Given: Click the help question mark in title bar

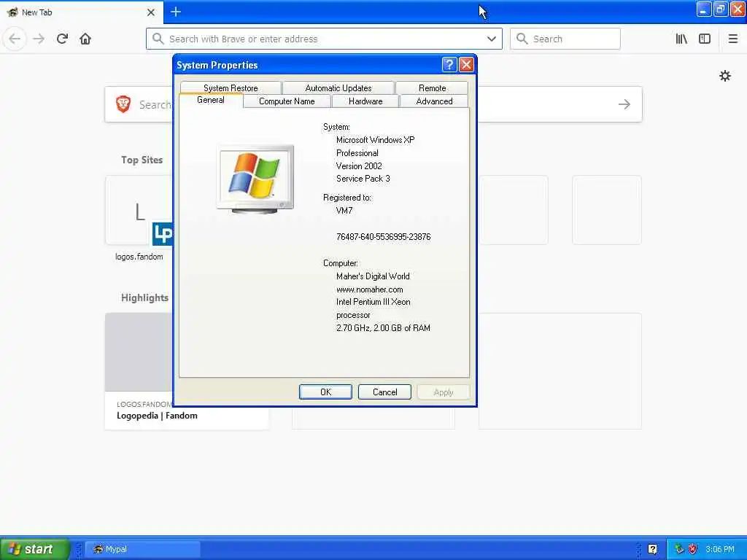Looking at the screenshot, I should coord(449,65).
